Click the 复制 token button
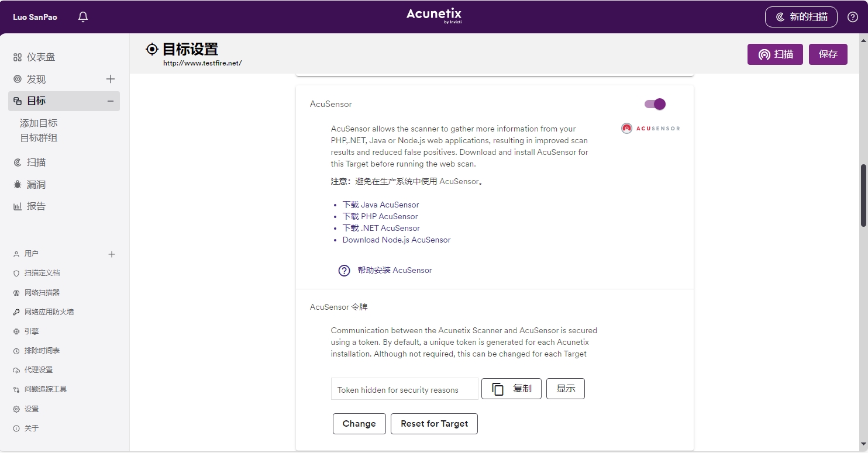The image size is (868, 453). 511,389
